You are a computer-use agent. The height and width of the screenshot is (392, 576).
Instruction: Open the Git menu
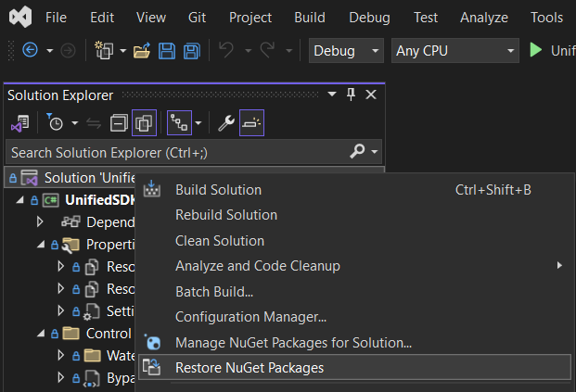197,18
